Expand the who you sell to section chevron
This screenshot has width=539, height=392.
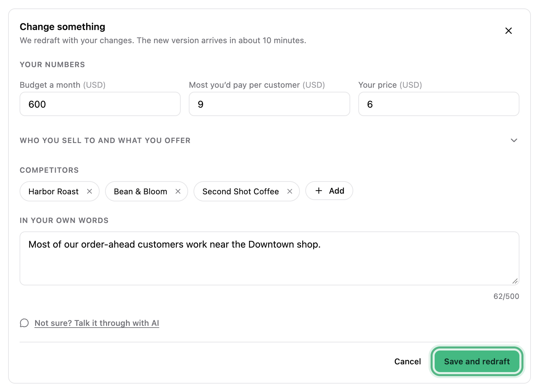pos(514,140)
